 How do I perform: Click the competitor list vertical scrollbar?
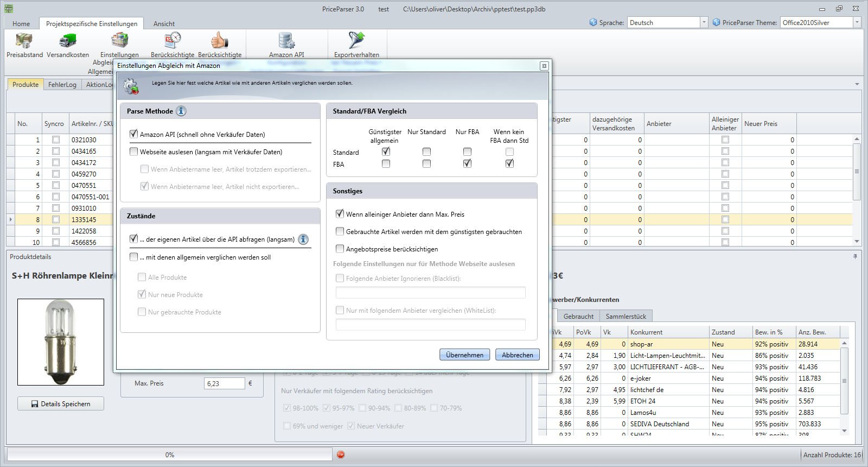click(844, 387)
